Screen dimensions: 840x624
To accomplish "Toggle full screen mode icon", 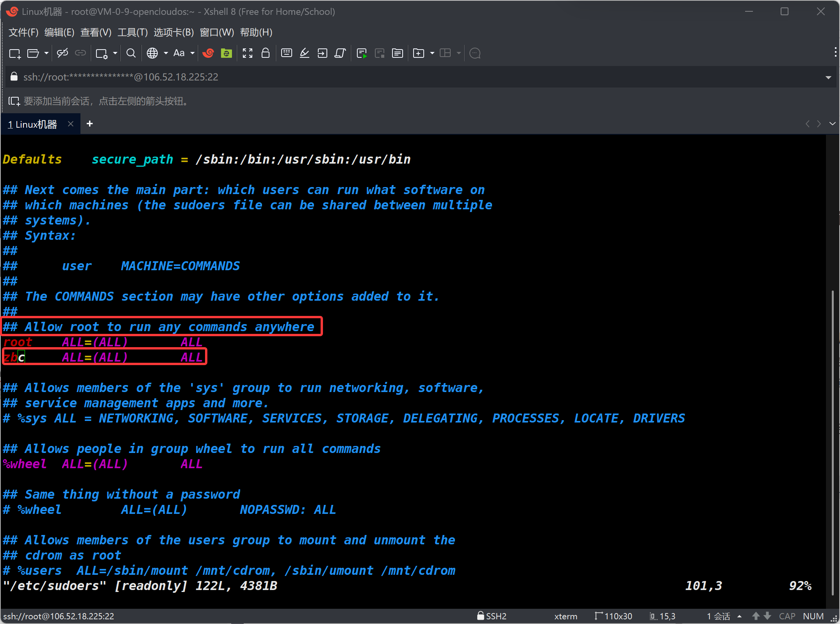I will coord(248,53).
